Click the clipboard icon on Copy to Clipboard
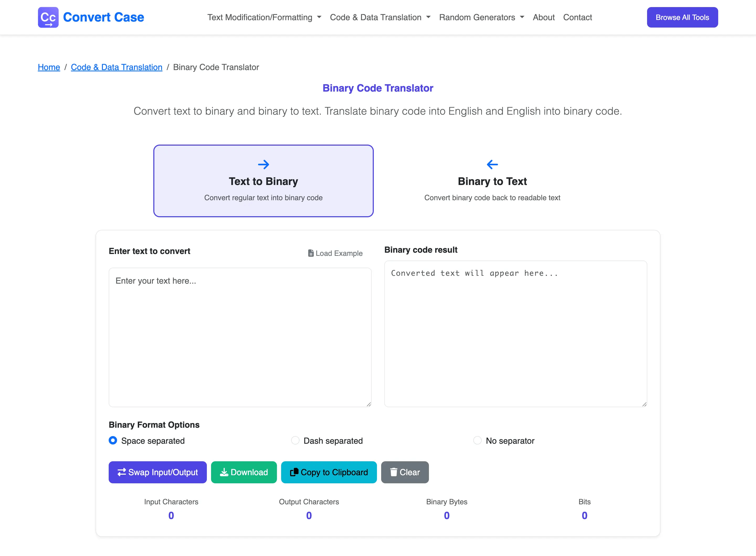The height and width of the screenshot is (556, 756). [294, 472]
